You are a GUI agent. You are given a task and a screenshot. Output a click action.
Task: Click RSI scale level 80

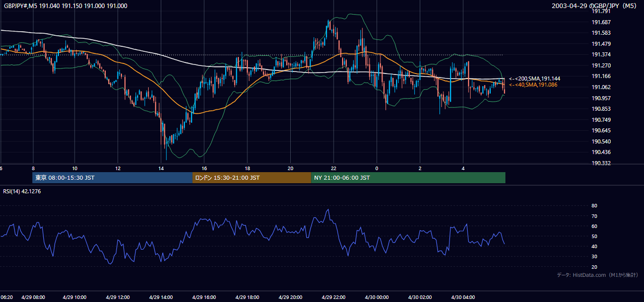(594, 206)
